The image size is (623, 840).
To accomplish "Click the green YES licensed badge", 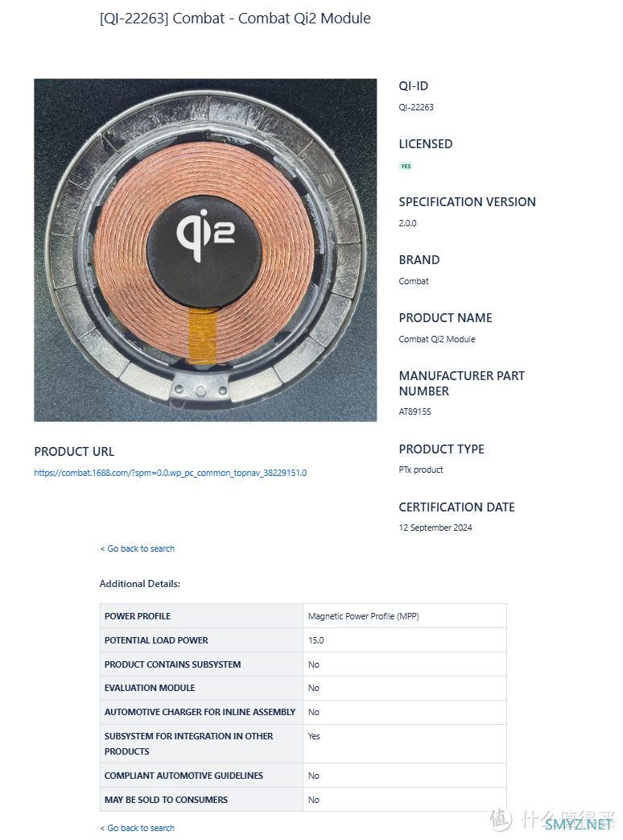I will coord(406,166).
